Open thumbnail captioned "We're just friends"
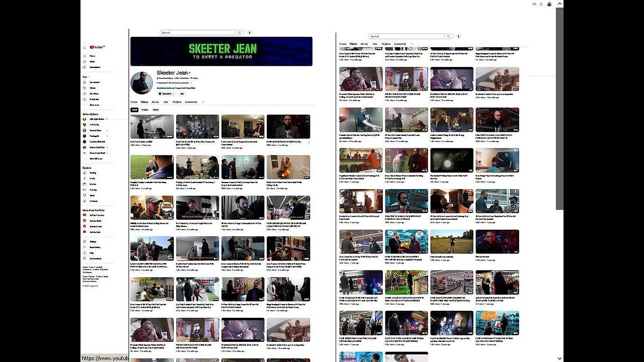Screen dimensions: 644x362 (198, 208)
